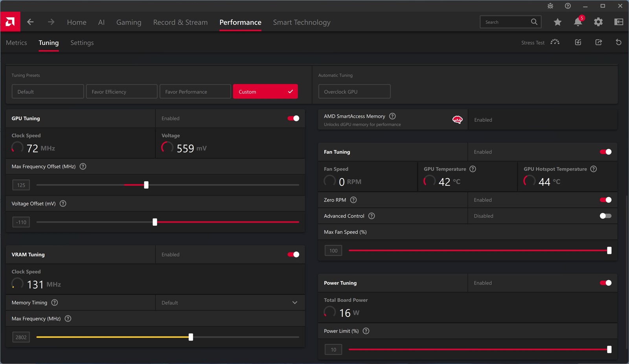Show help for AMD SmartAccess Memory
The image size is (629, 364).
(x=392, y=116)
